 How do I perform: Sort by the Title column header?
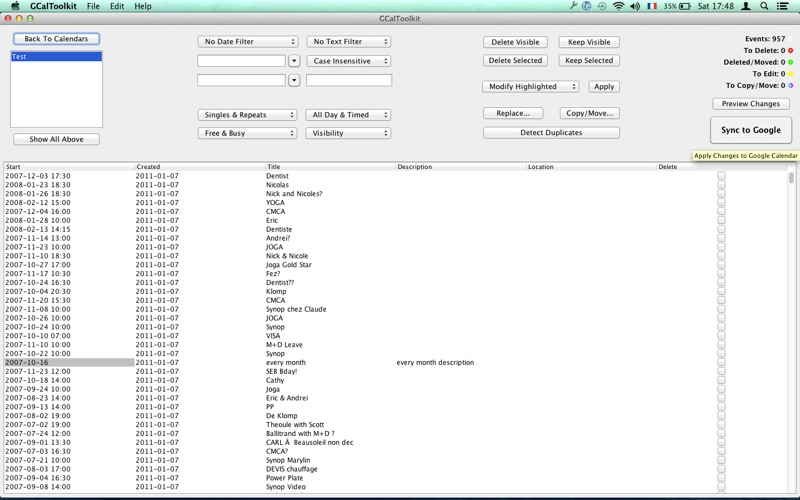tap(330, 167)
